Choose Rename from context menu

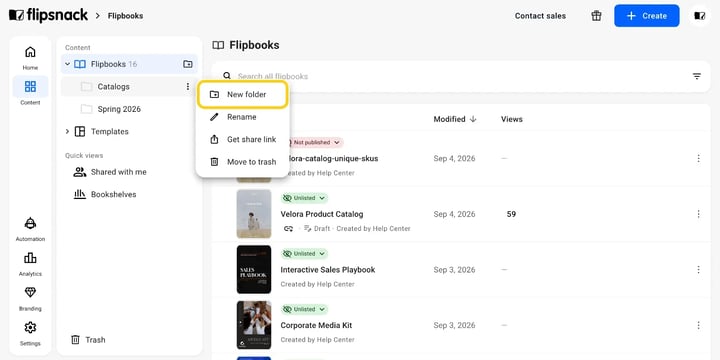click(x=242, y=117)
